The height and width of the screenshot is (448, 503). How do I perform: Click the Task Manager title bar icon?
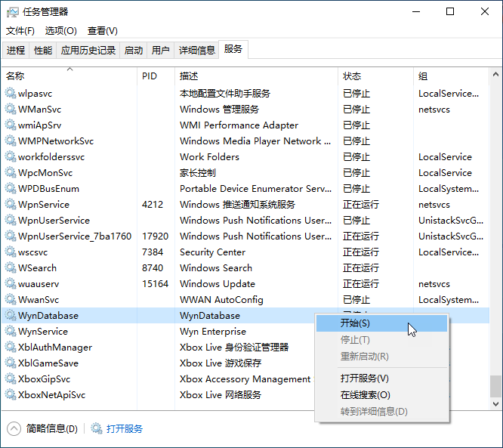click(13, 12)
